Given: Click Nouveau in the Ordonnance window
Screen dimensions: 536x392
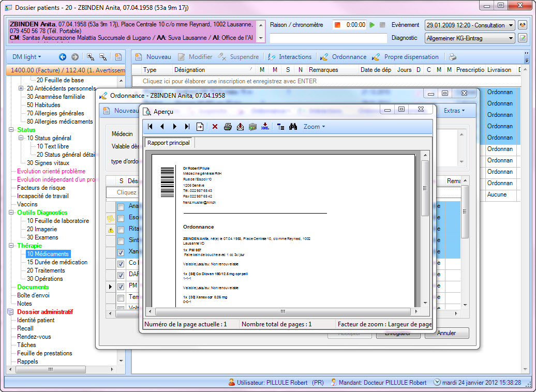Looking at the screenshot, I should (122, 111).
